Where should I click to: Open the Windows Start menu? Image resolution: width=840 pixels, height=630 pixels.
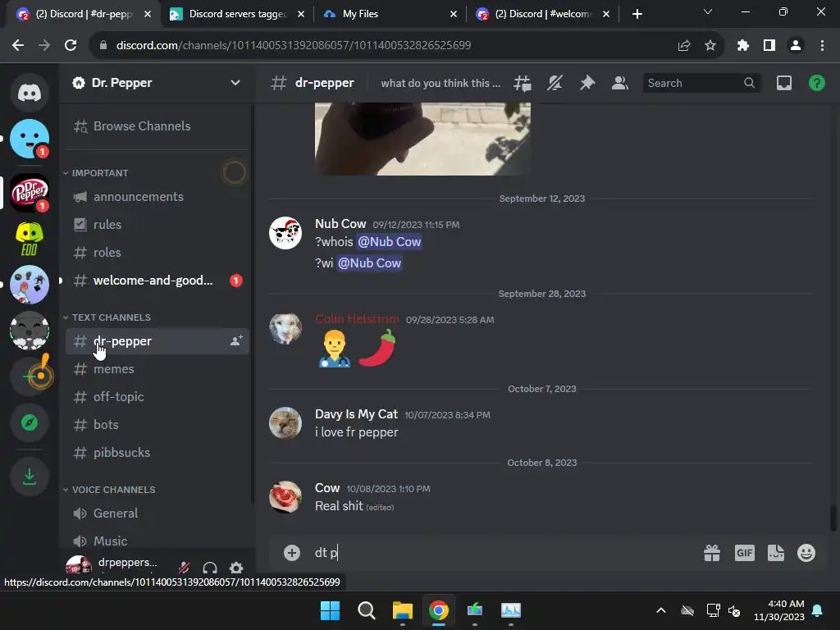(330, 610)
